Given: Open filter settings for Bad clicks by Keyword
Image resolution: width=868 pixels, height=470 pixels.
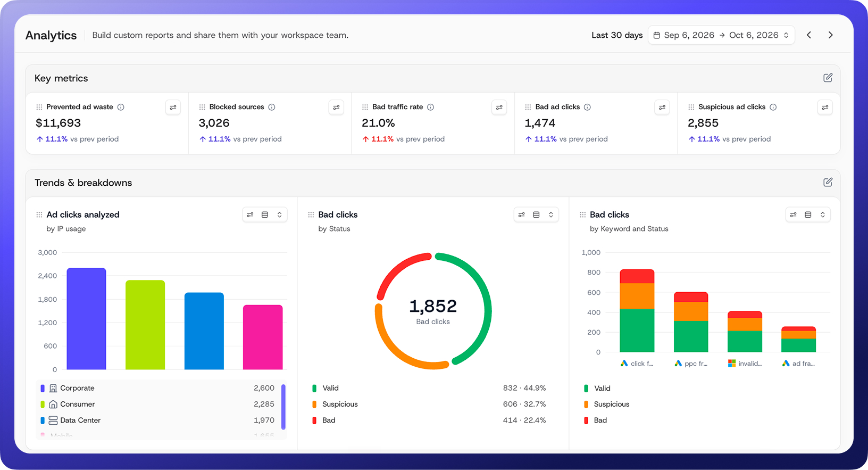Looking at the screenshot, I should point(794,215).
